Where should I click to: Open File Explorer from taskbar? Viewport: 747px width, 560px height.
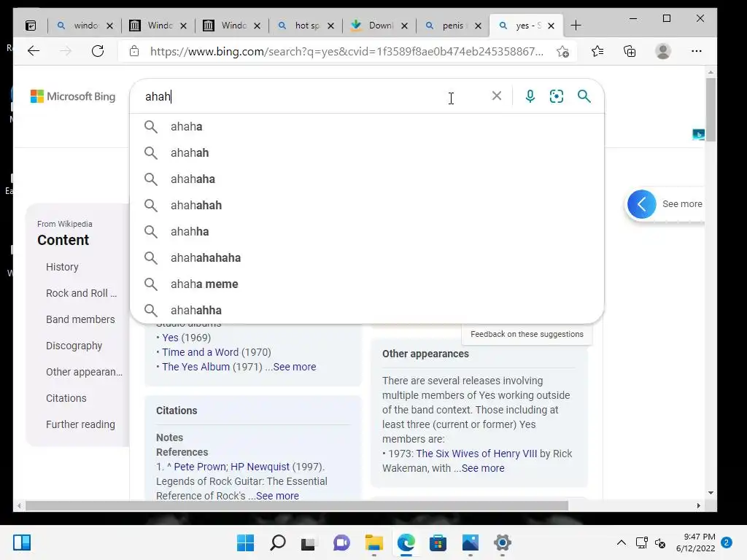tap(374, 542)
